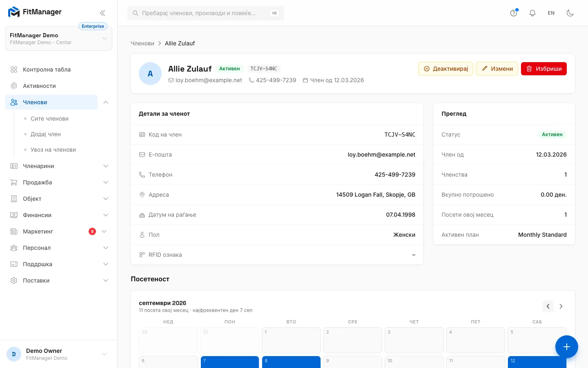Expand the Членарини menu
The width and height of the screenshot is (588, 368).
58,166
